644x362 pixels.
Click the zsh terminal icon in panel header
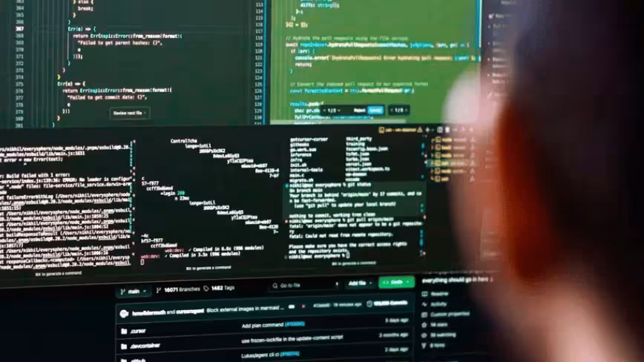(381, 130)
